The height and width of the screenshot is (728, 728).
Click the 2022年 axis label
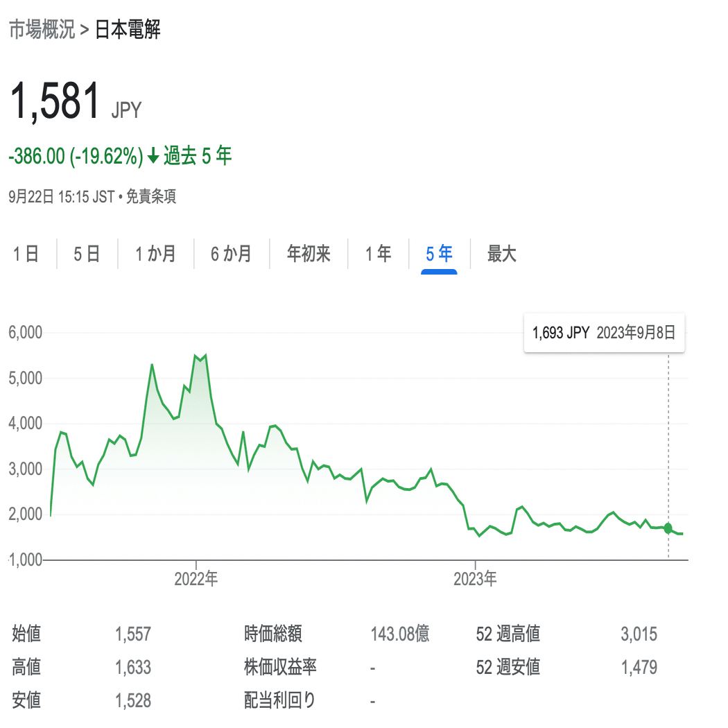(x=196, y=579)
